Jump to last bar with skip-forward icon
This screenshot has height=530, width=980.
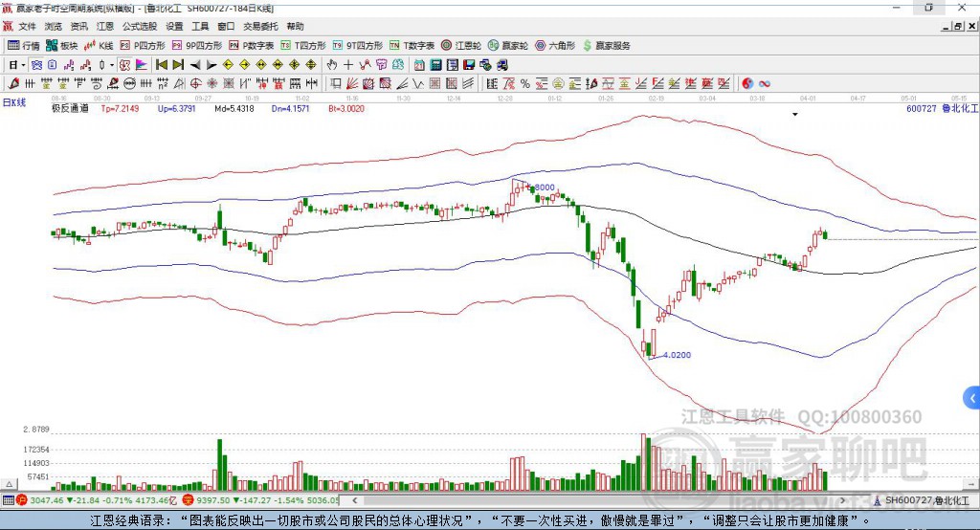[178, 65]
